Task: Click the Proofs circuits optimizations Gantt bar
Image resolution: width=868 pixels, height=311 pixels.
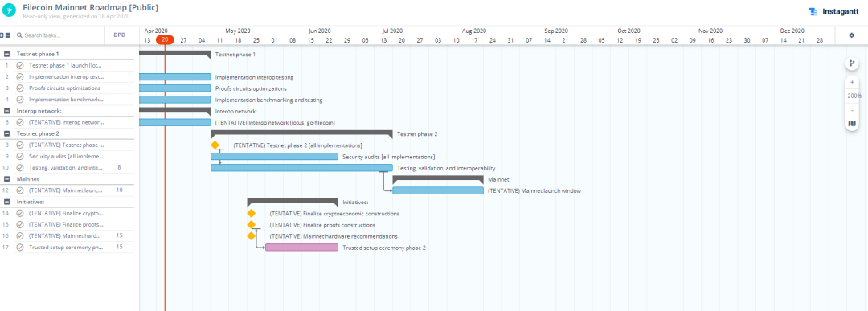Action: 175,88
